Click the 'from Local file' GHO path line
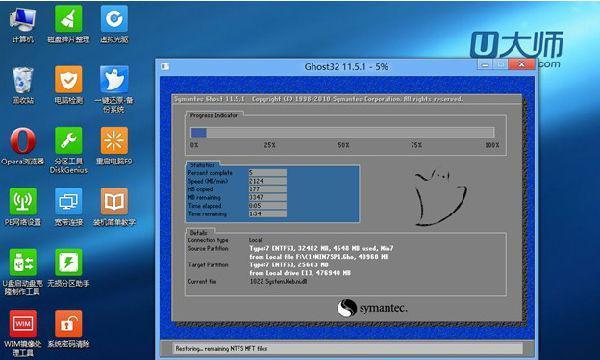The height and width of the screenshot is (360, 600). [319, 257]
